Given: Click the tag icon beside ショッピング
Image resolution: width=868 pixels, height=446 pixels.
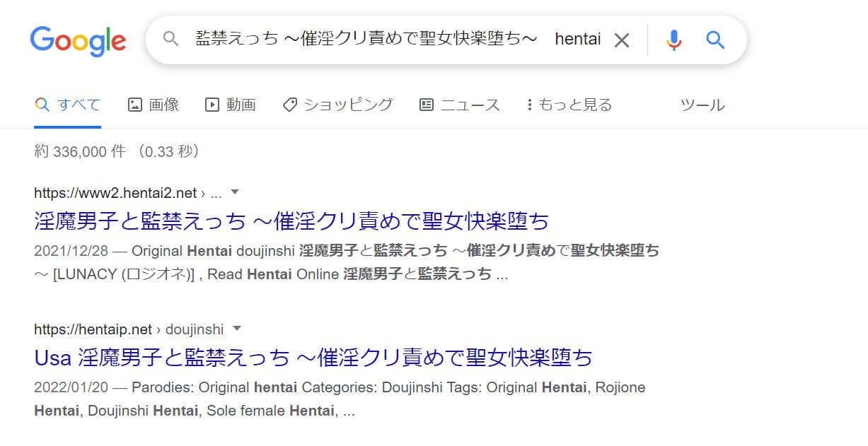Looking at the screenshot, I should coord(289,105).
